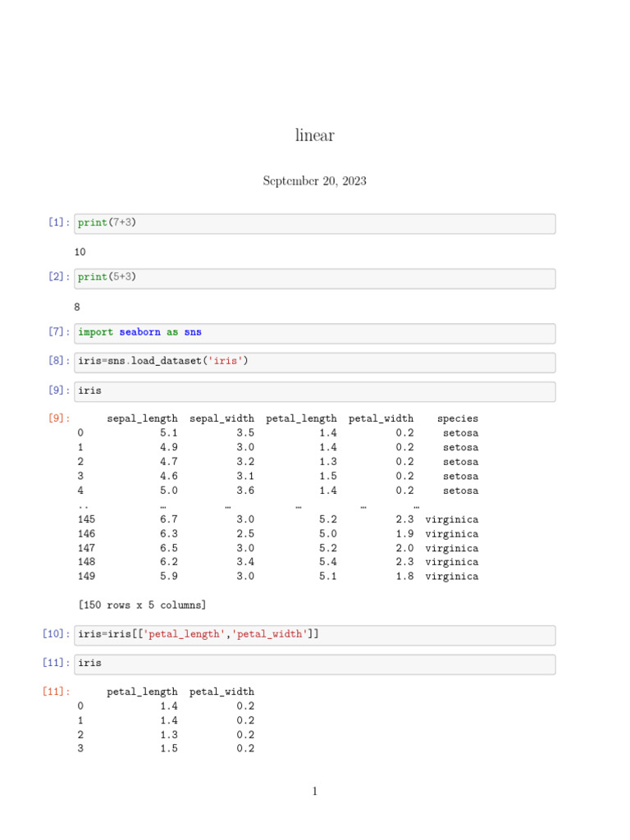The image size is (630, 840).
Task: Click 'virginica' in row 145
Action: pyautogui.click(x=452, y=519)
